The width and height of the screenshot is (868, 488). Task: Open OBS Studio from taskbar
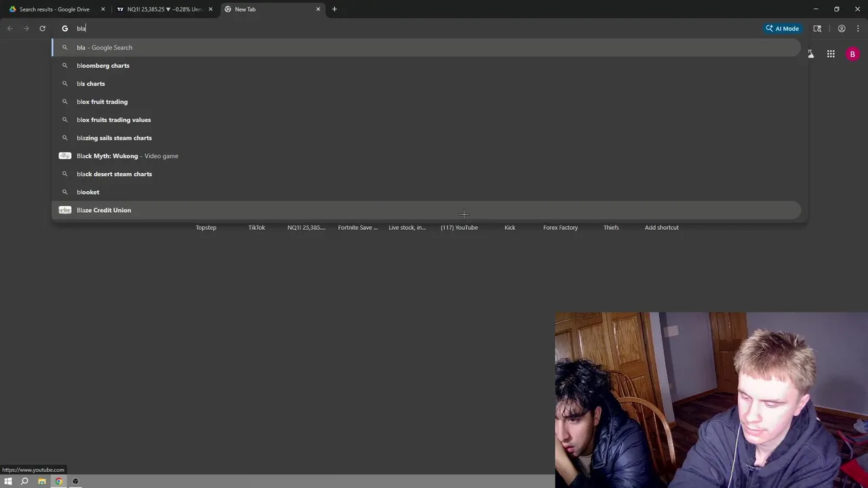[x=75, y=481]
